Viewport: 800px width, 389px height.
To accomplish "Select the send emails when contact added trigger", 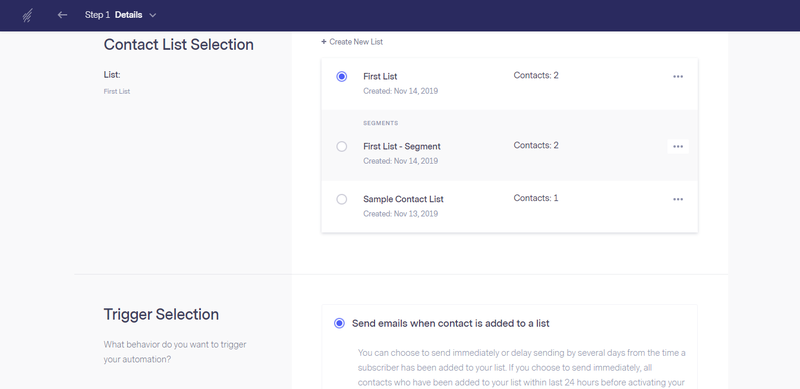I will tap(339, 323).
